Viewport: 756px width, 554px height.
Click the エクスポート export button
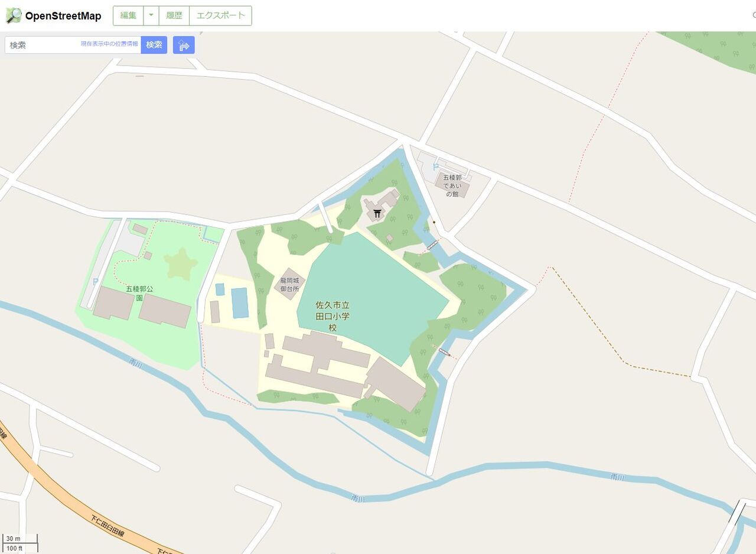click(221, 16)
